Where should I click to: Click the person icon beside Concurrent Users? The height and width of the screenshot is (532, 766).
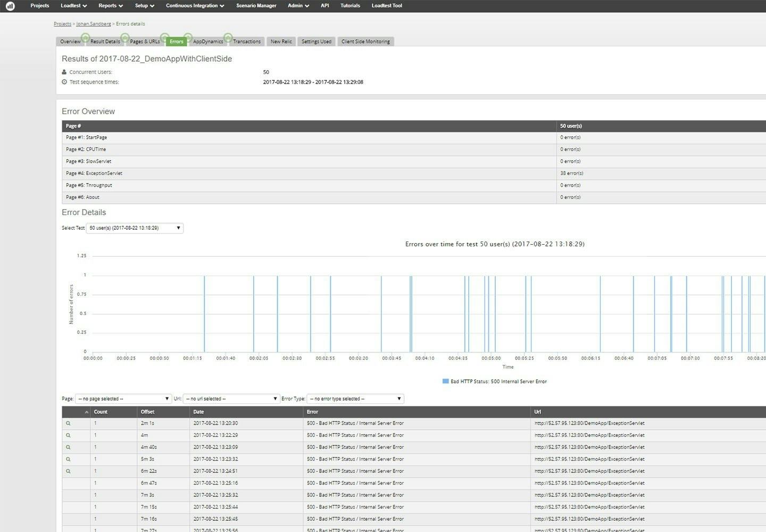(x=65, y=72)
